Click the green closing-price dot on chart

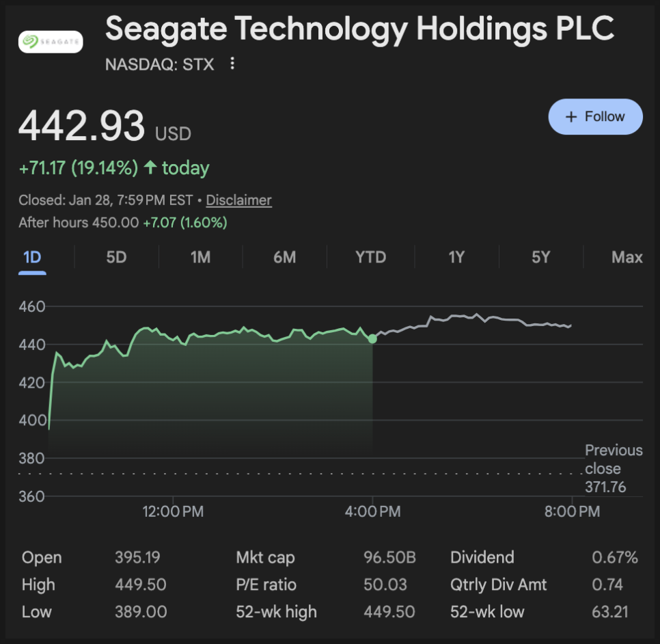pos(372,338)
